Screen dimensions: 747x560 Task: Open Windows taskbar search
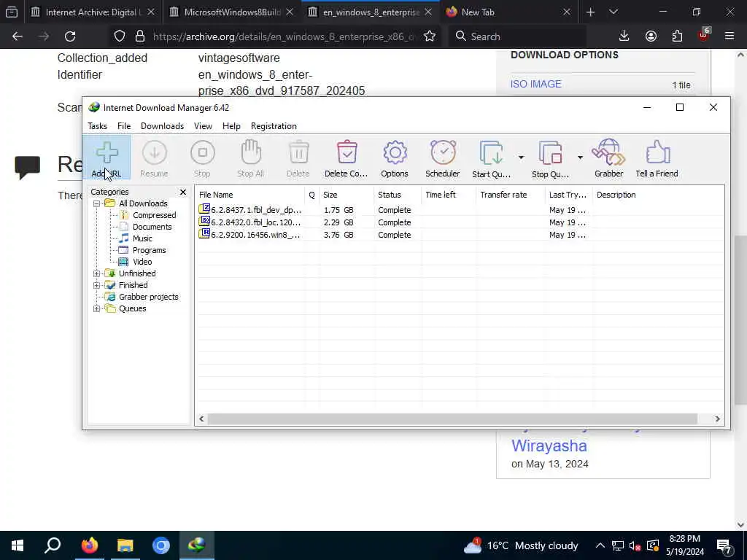[x=53, y=545]
